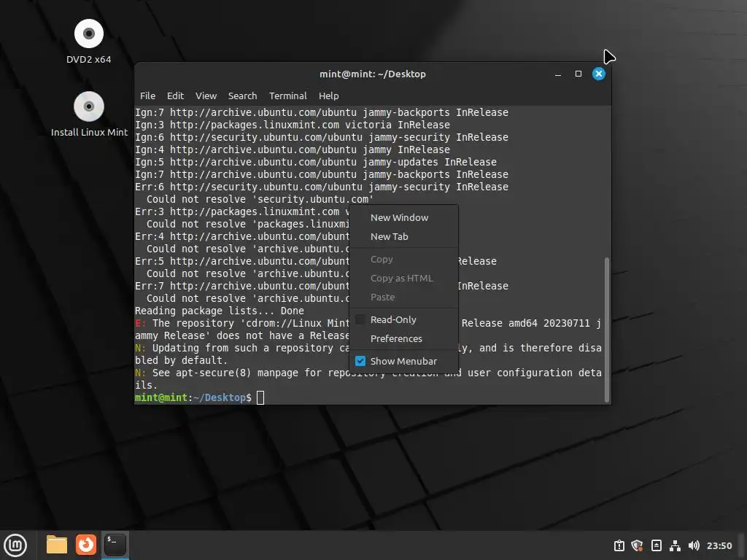Open the network connections tray icon
This screenshot has width=747, height=560.
[x=675, y=545]
